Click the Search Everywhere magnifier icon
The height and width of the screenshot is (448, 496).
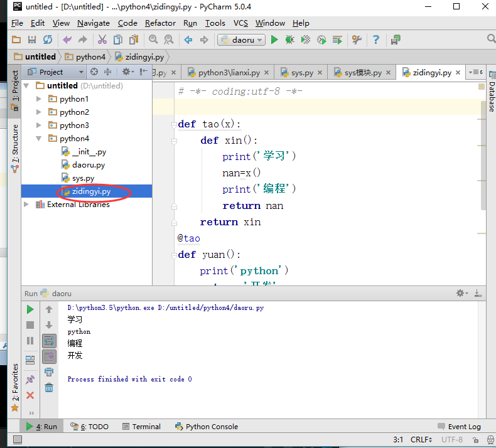click(x=491, y=38)
